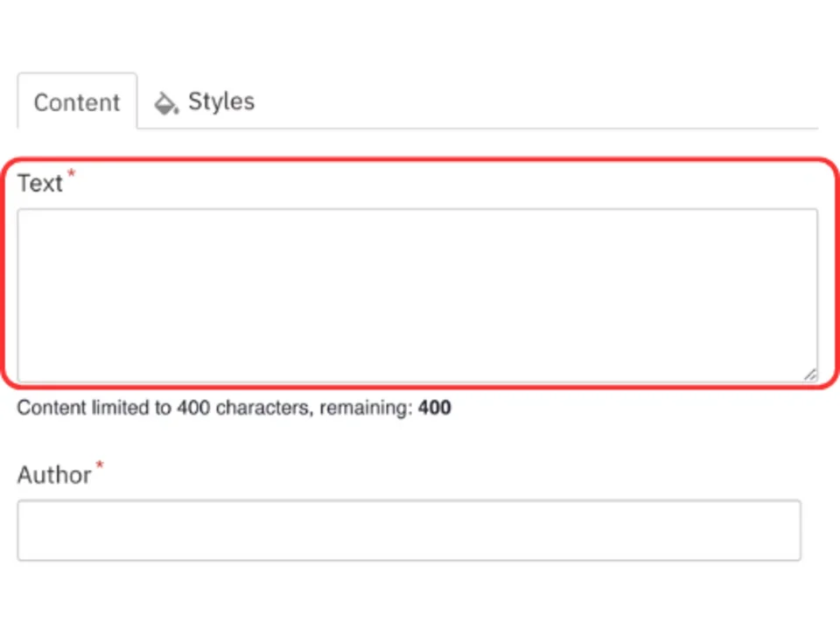
Task: Click the Author field label
Action: 54,475
